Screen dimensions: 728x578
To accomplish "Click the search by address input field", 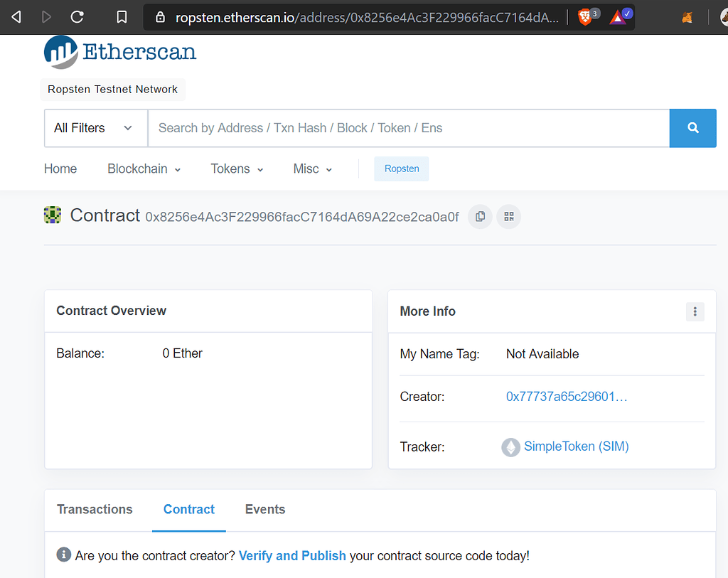I will pyautogui.click(x=355, y=128).
